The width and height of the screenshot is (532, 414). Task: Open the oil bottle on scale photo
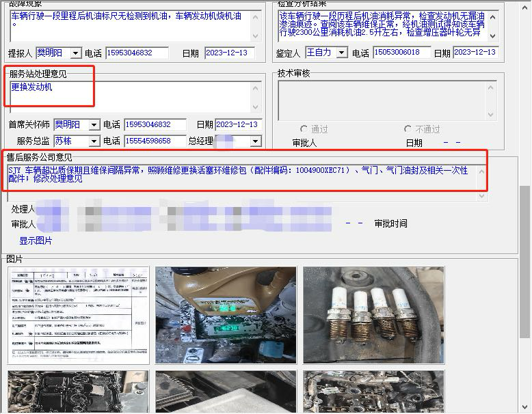[x=226, y=315]
